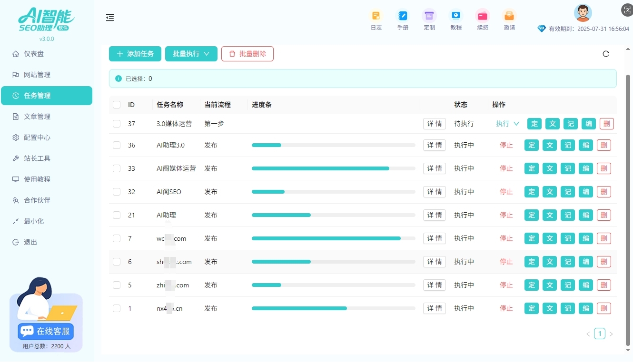
Task: Expand the 批量执行 batch execute dropdown
Action: click(x=191, y=54)
